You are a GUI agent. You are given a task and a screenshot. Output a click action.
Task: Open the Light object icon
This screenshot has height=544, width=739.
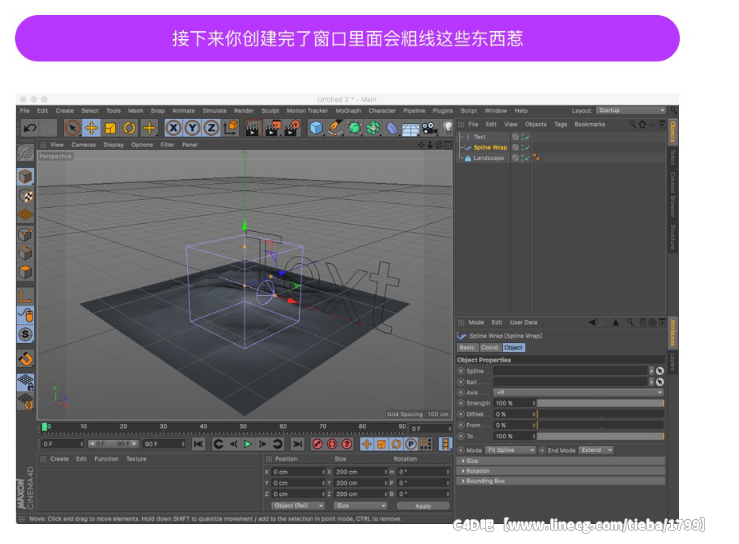point(448,127)
